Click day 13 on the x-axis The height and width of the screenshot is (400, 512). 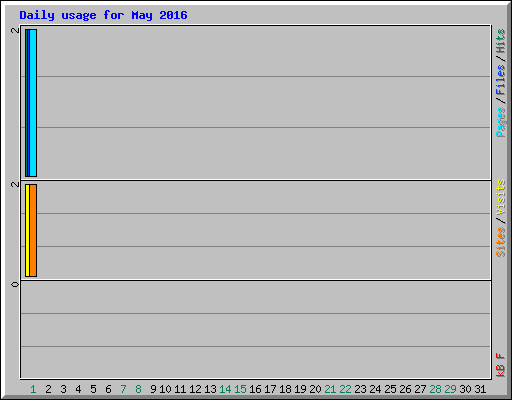[x=210, y=389]
